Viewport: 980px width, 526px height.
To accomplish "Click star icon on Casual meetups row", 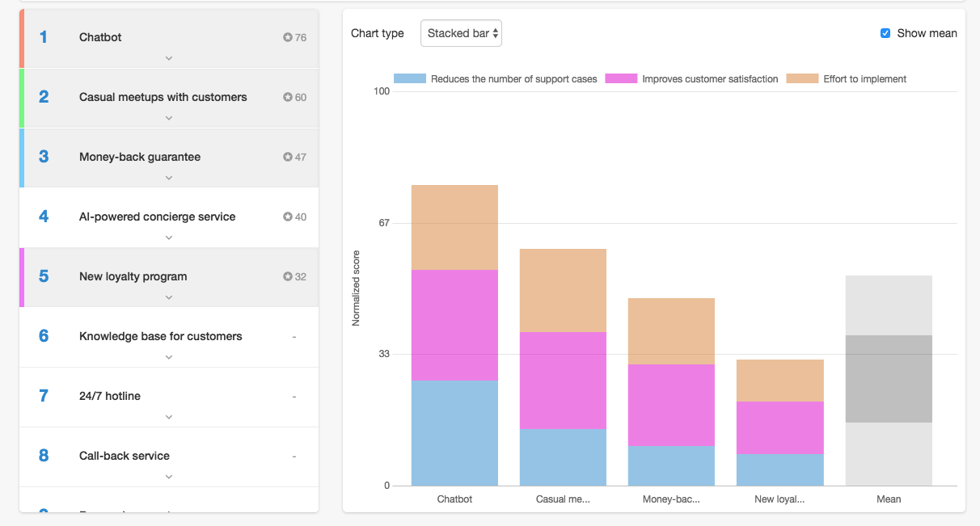I will pyautogui.click(x=288, y=97).
